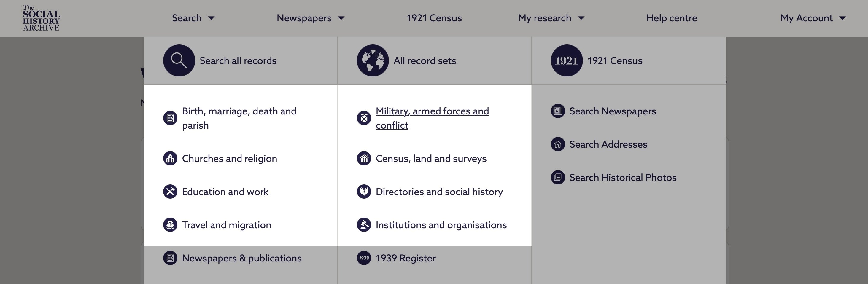Viewport: 868px width, 284px height.
Task: Select the 1939 Register badge icon
Action: pos(364,258)
